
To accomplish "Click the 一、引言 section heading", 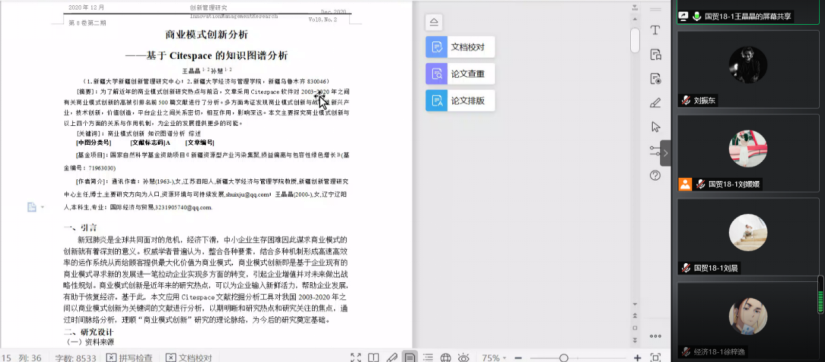I will pos(80,228).
